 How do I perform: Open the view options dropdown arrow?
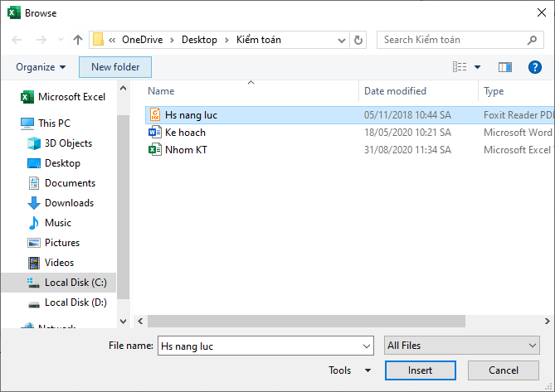pos(478,67)
